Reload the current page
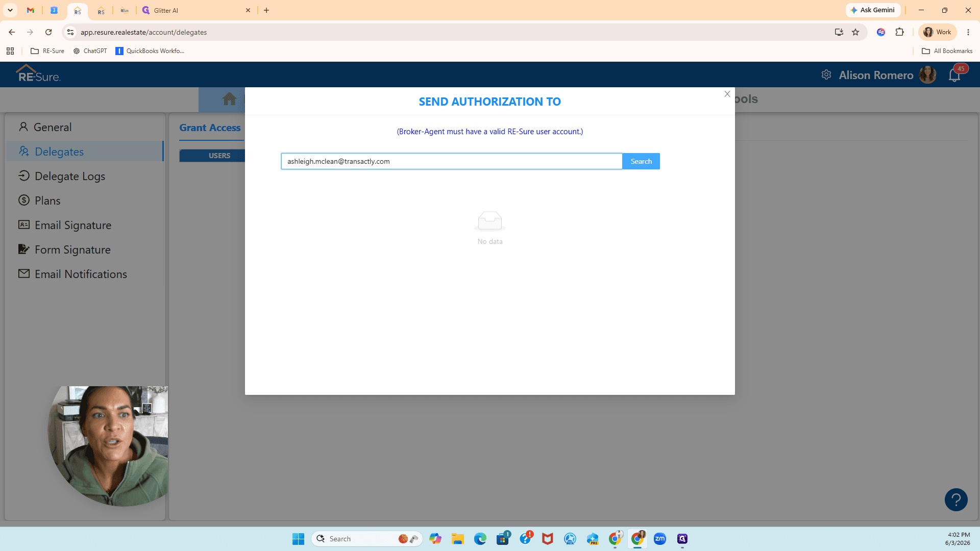This screenshot has width=980, height=551. tap(48, 32)
